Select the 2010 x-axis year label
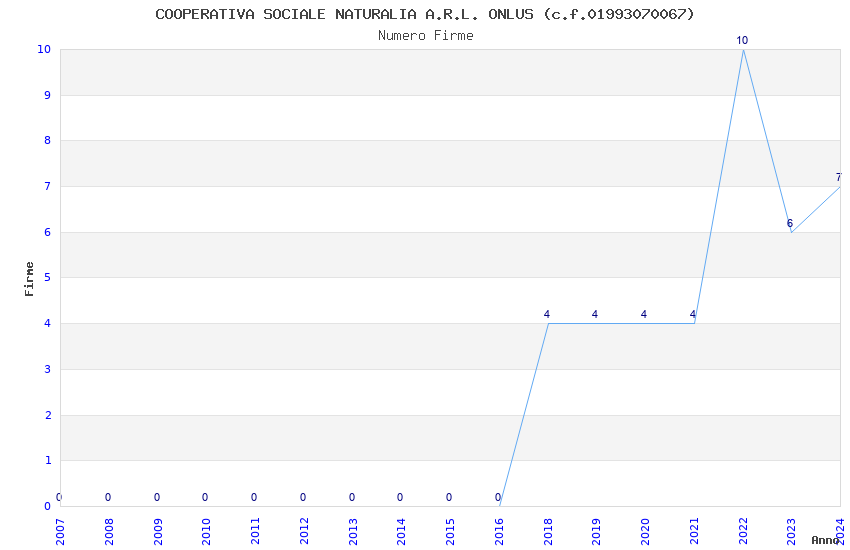The image size is (850, 550). [x=207, y=531]
